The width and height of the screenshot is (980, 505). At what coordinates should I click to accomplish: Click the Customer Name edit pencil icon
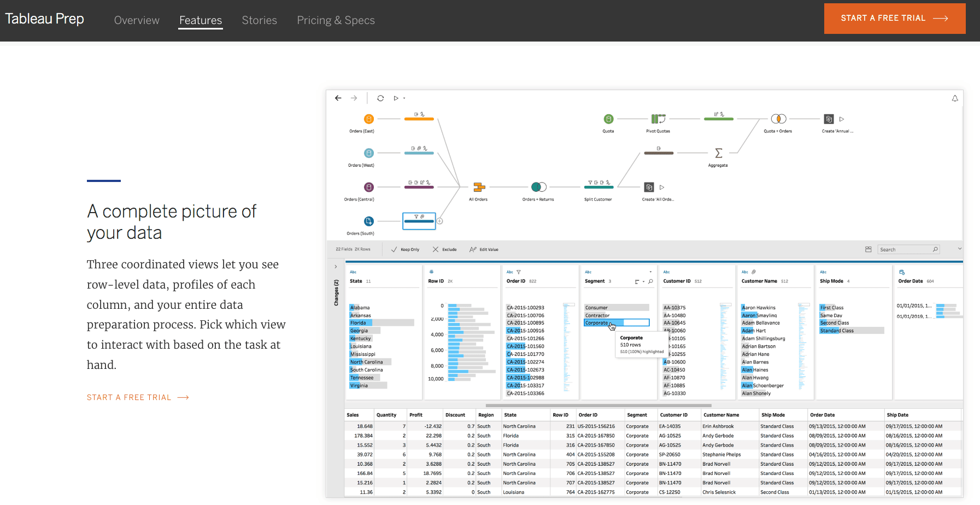point(754,272)
